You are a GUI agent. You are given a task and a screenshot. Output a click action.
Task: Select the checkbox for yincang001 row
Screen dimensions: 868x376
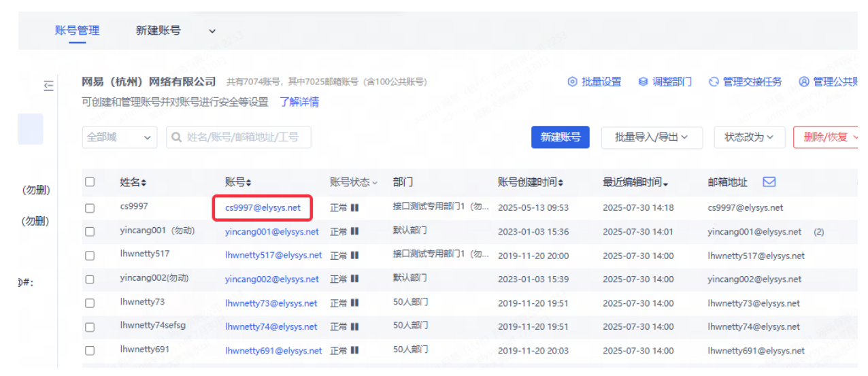click(90, 231)
